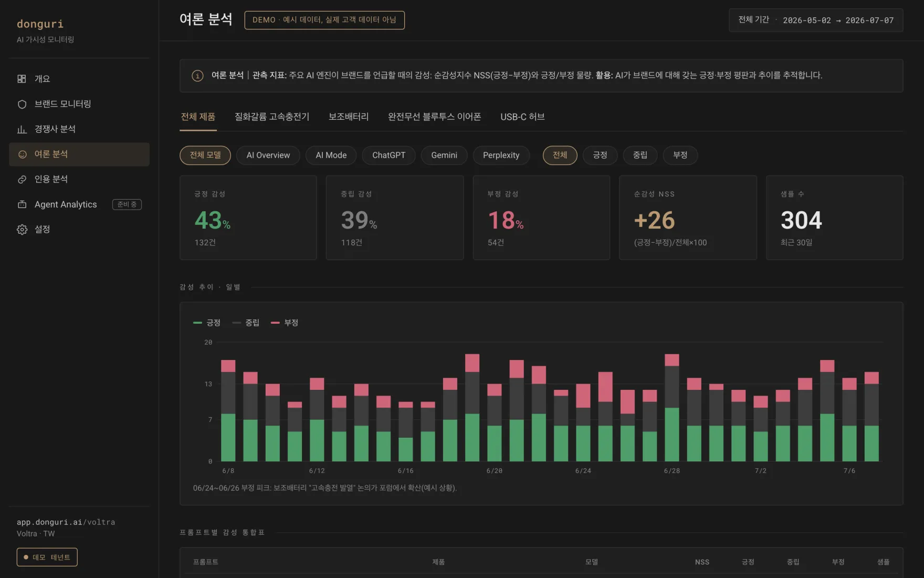Click the 중립 감성 39% card
The image size is (924, 578).
tap(395, 218)
